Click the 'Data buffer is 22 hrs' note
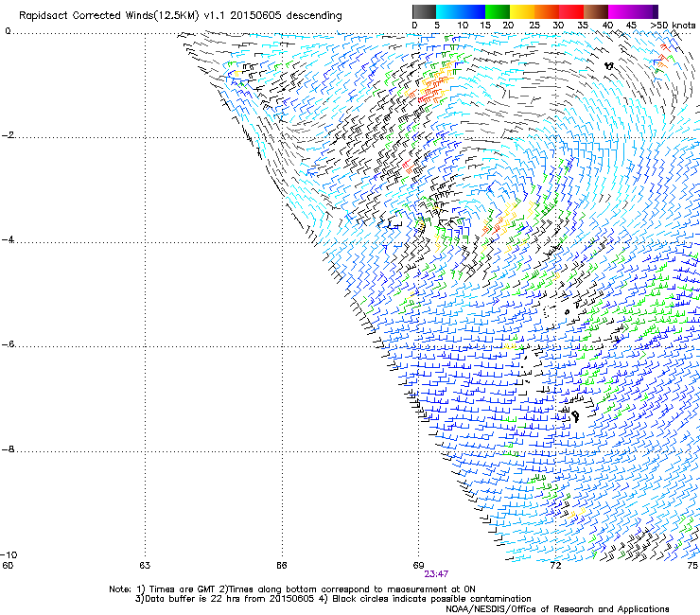This screenshot has width=700, height=615. (x=192, y=599)
